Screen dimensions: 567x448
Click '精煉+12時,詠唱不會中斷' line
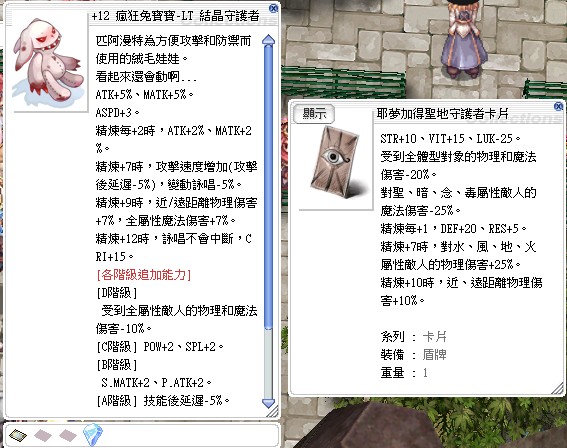[x=174, y=239]
